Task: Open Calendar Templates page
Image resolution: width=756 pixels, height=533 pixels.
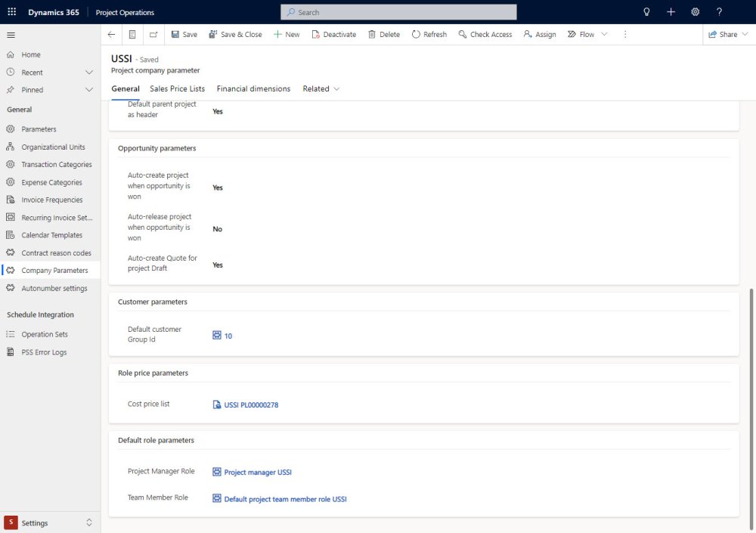Action: coord(50,235)
